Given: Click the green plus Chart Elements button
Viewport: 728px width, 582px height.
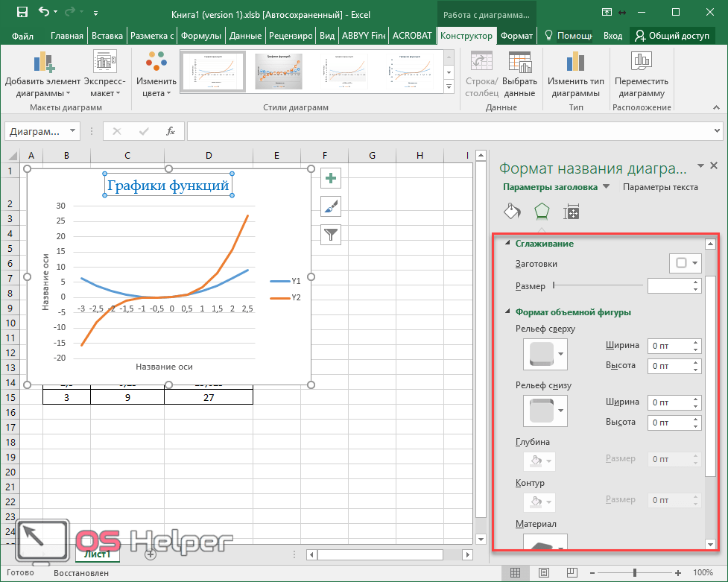Looking at the screenshot, I should tap(331, 178).
